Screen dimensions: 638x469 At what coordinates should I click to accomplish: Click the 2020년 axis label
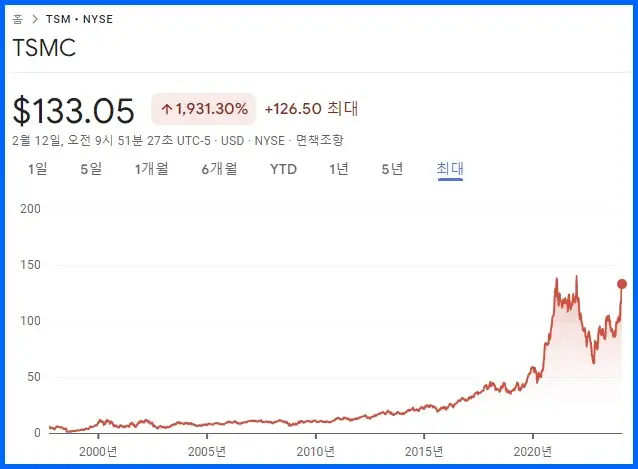click(533, 451)
